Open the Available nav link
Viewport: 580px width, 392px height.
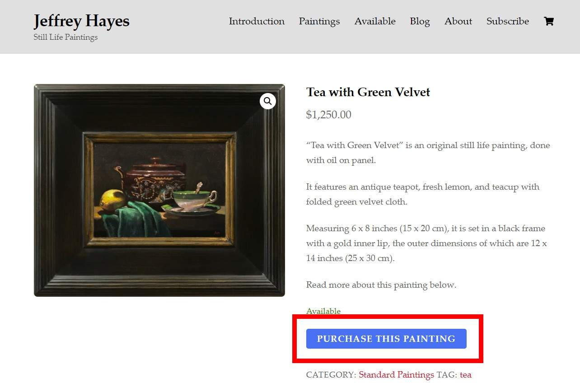click(375, 21)
